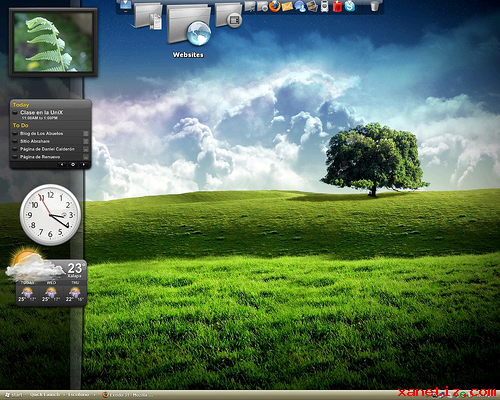
Task: Click priority box for Página de Daniel Calderón
Action: click(x=86, y=149)
